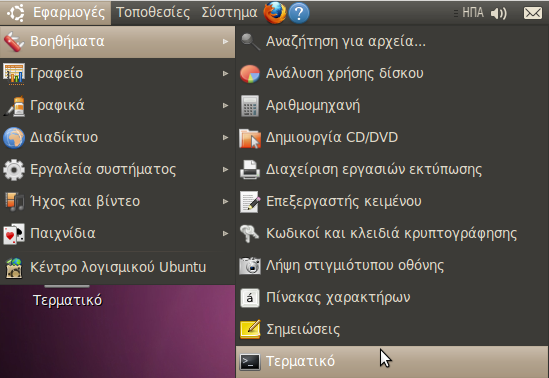Open Κέντρο λογισμικού Ubuntu
The image size is (549, 378).
118,268
